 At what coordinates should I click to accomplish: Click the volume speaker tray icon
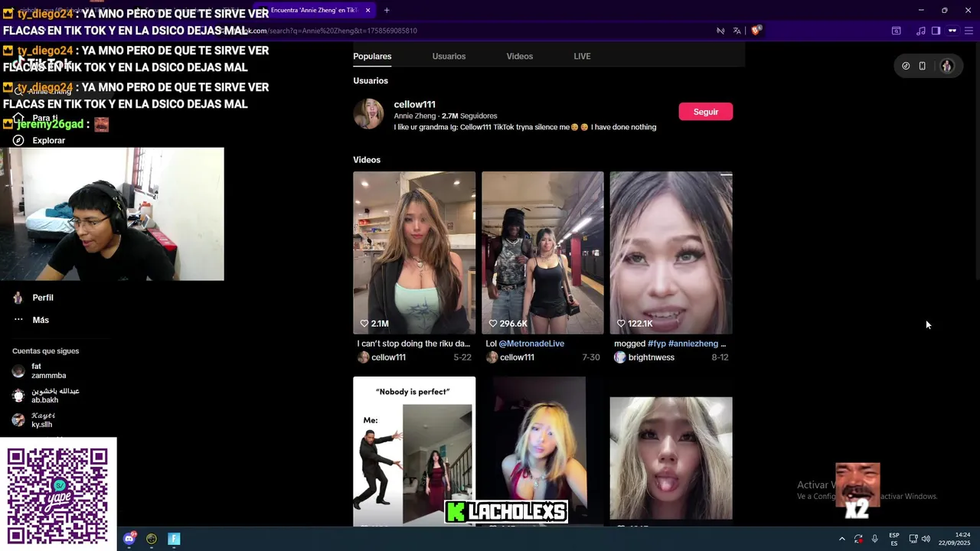[926, 539]
